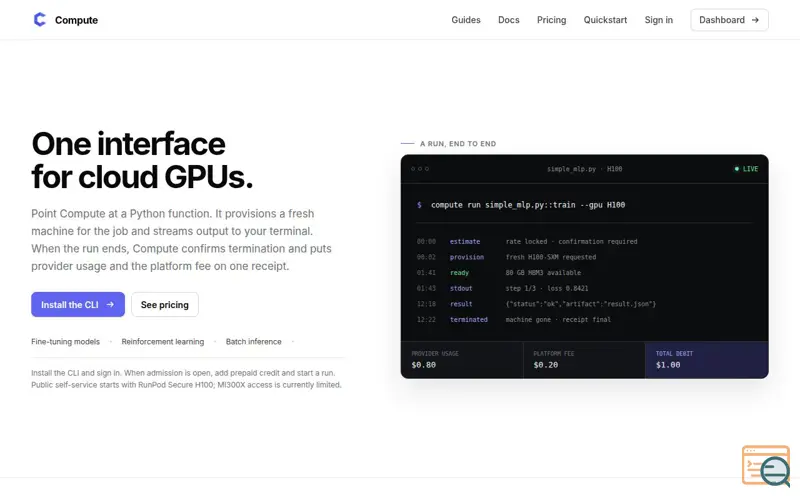Click the Total Debit $1.00 cell
Viewport: 800px width, 500px height.
coord(707,360)
